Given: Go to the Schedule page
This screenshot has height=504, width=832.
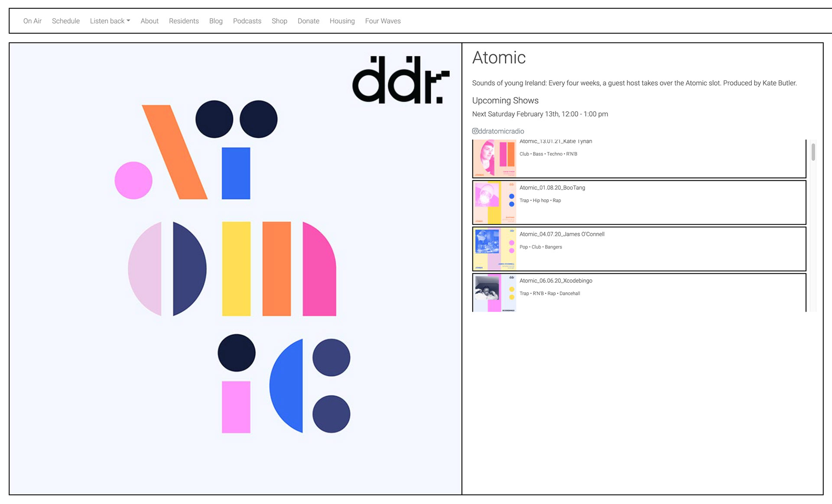Looking at the screenshot, I should pos(66,21).
